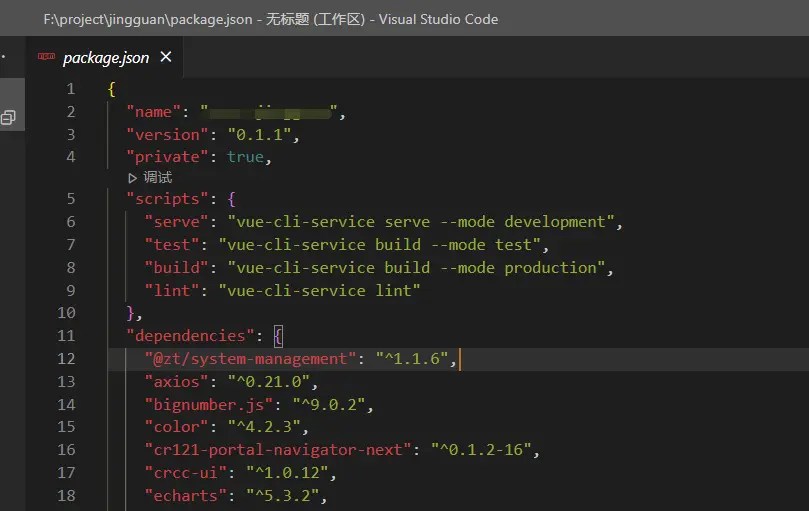Click the "^4.2.3" version string
Screen dimensions: 809x511
click(x=264, y=427)
